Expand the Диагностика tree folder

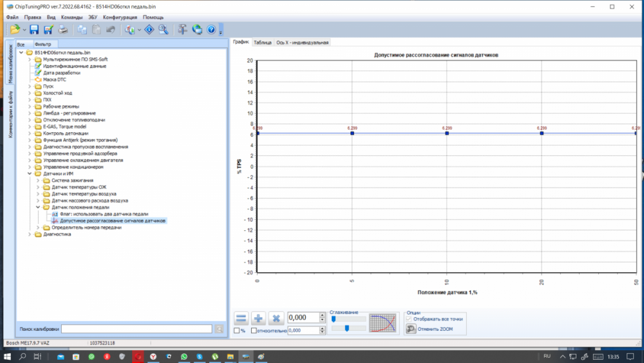[x=30, y=235]
